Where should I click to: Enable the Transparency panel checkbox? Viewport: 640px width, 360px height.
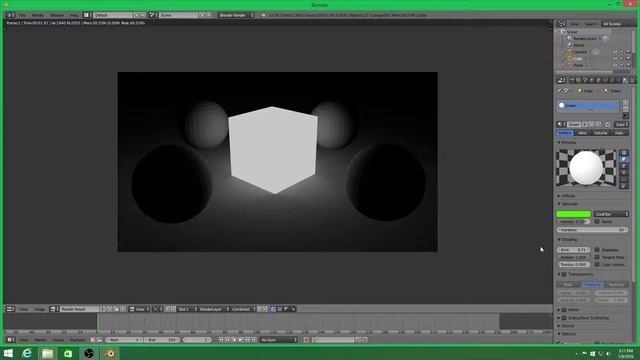564,274
